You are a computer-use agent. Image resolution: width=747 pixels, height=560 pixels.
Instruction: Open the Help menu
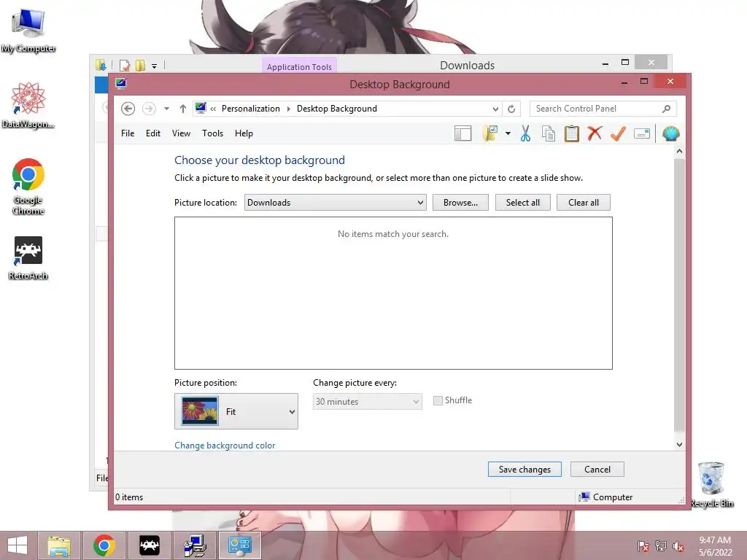244,133
